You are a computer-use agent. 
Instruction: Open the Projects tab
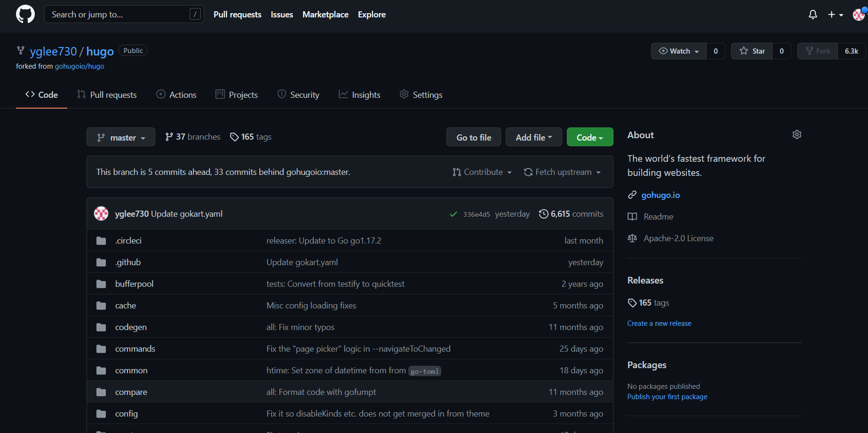pyautogui.click(x=237, y=94)
